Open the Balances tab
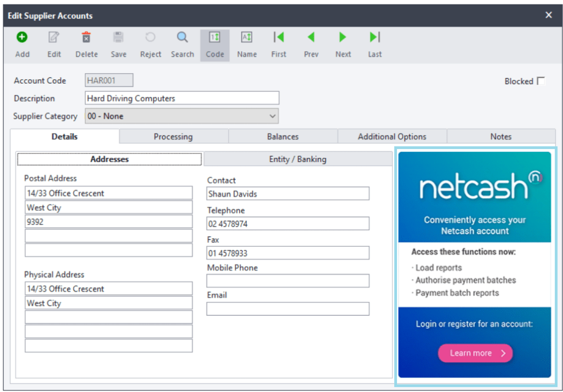This screenshot has width=563, height=392. pyautogui.click(x=283, y=136)
